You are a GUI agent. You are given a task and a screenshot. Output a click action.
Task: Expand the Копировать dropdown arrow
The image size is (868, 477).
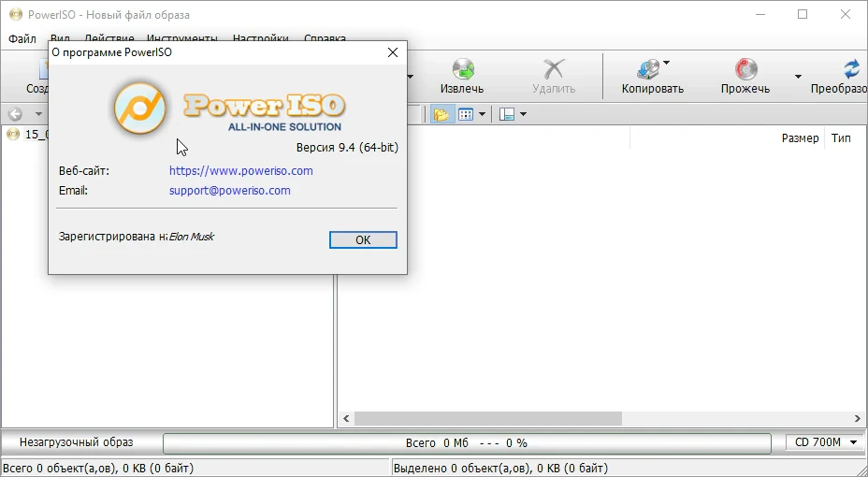[667, 63]
